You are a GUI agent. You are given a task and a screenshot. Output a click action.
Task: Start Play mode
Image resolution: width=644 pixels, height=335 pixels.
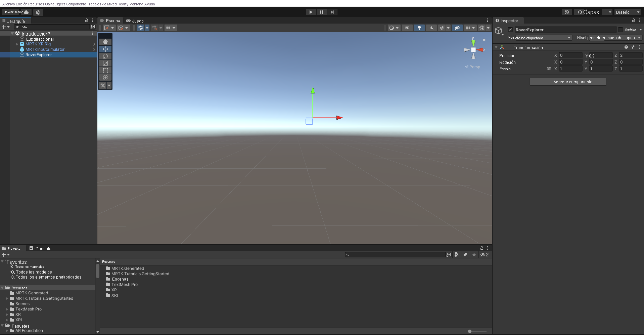point(311,12)
